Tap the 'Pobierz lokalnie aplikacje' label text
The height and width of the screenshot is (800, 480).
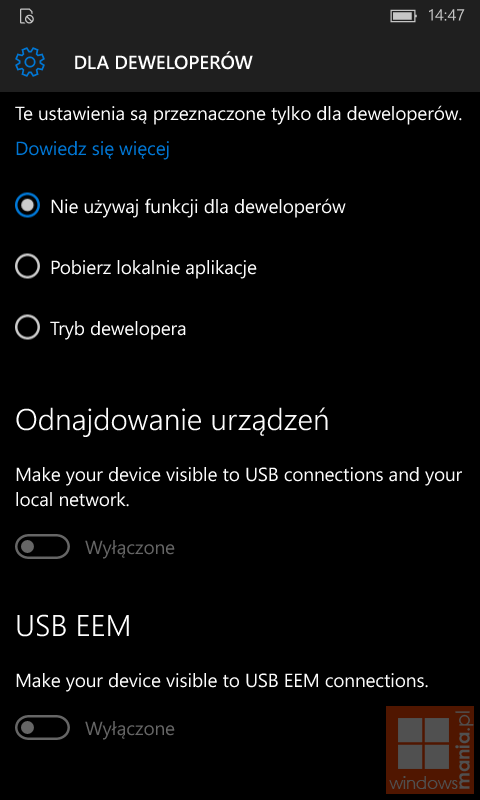[153, 268]
